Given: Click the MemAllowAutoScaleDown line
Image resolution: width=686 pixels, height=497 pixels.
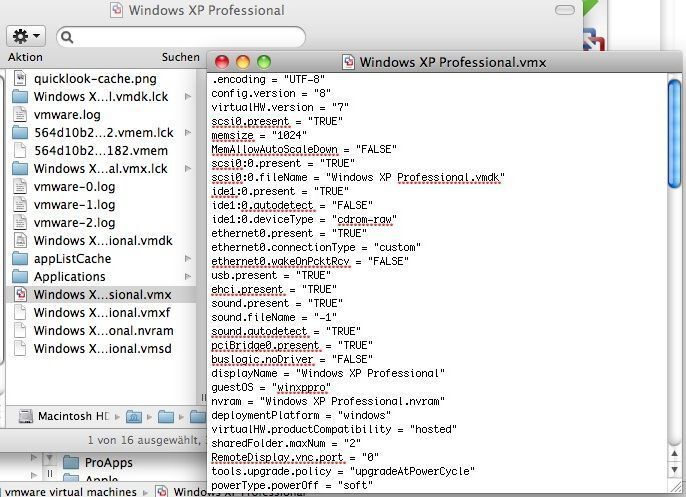Looking at the screenshot, I should coord(304,149).
